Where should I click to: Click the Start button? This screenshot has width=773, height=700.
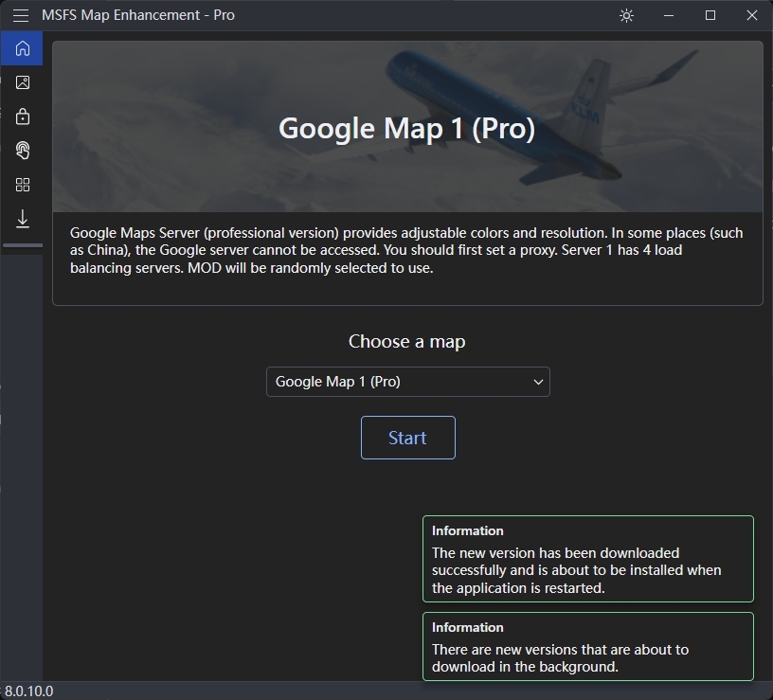(407, 438)
